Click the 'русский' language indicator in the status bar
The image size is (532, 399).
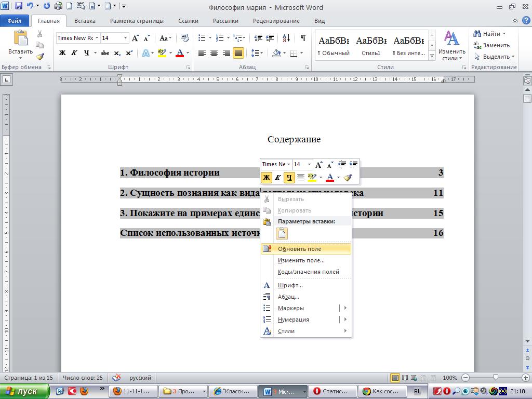pos(140,378)
